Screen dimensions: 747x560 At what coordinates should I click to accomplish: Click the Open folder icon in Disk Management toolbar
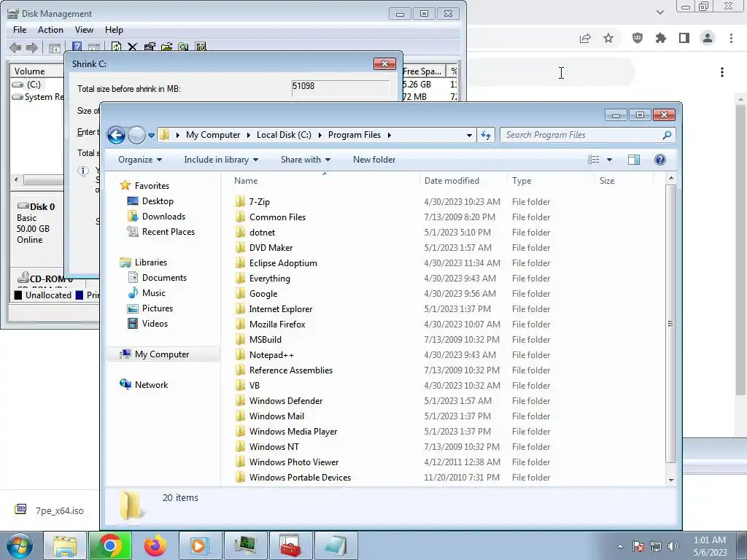tap(166, 47)
